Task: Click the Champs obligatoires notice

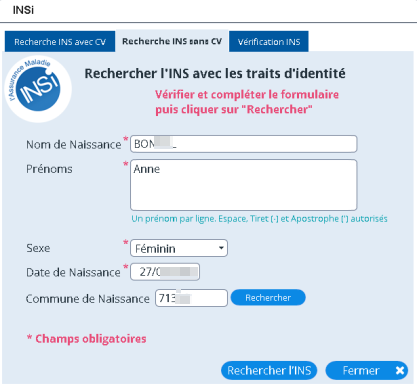Action: 87,339
